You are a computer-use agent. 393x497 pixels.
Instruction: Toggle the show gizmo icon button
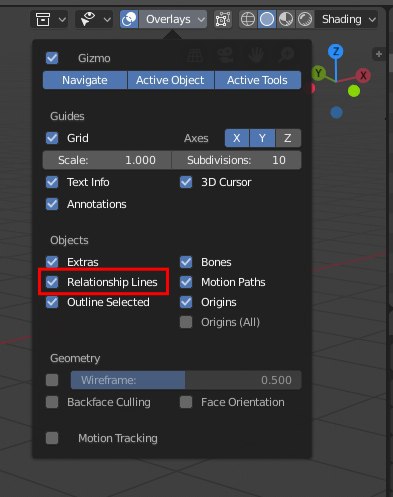129,19
